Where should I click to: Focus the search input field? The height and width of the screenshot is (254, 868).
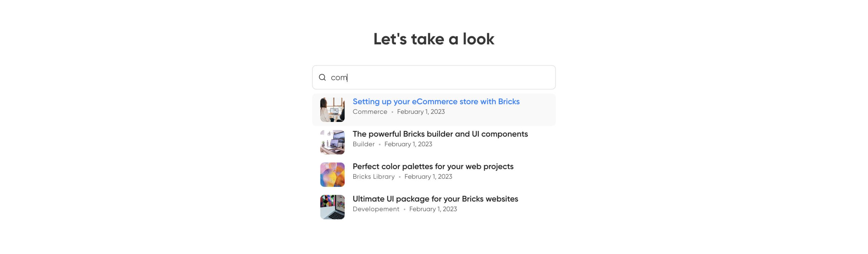[441, 78]
